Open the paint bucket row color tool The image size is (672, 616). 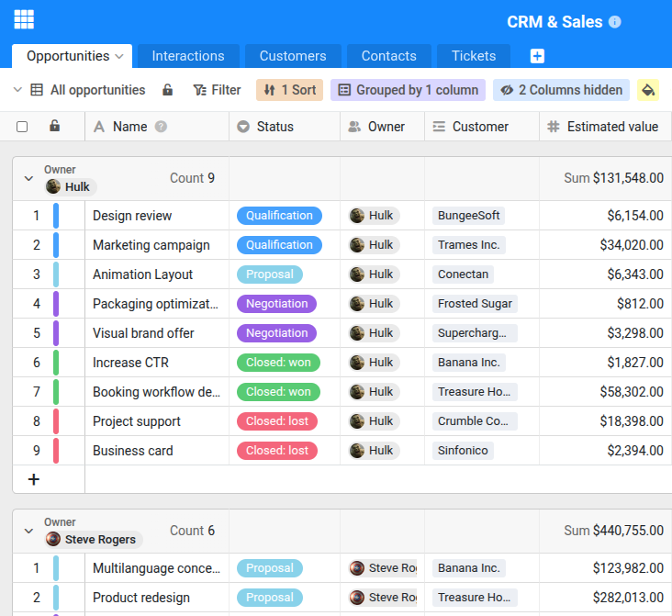click(x=647, y=90)
